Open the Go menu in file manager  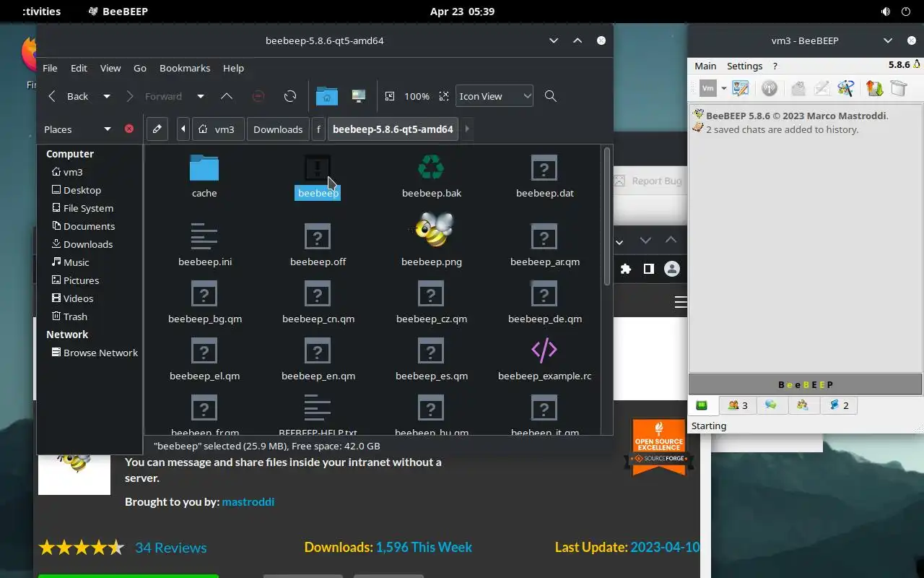[x=140, y=68]
